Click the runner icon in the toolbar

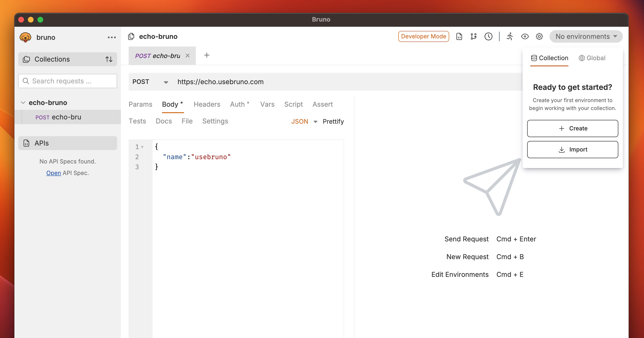pos(509,36)
